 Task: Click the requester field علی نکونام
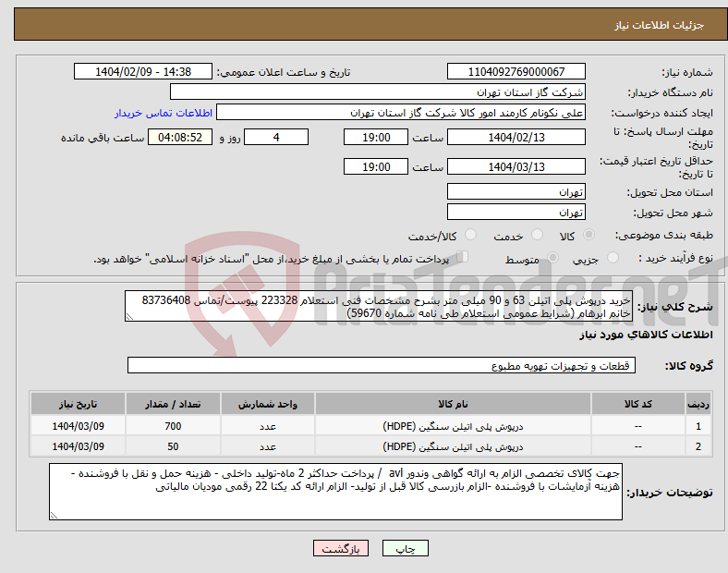tap(401, 113)
